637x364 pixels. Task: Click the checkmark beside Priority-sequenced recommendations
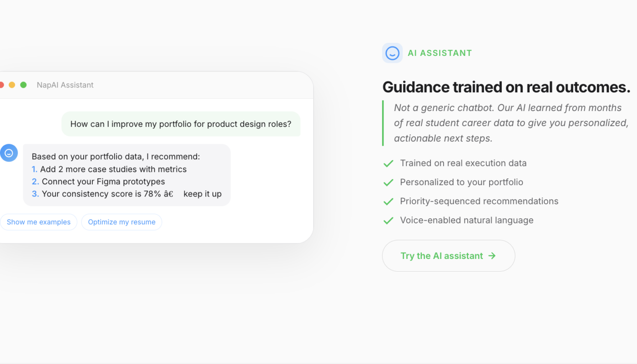(388, 202)
